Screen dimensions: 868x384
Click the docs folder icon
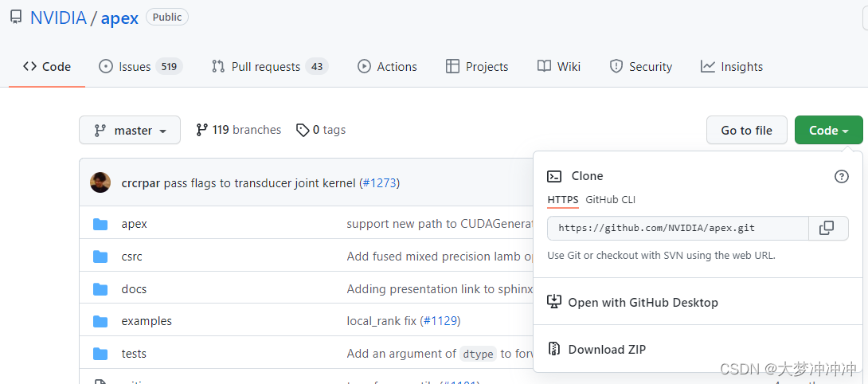click(100, 288)
